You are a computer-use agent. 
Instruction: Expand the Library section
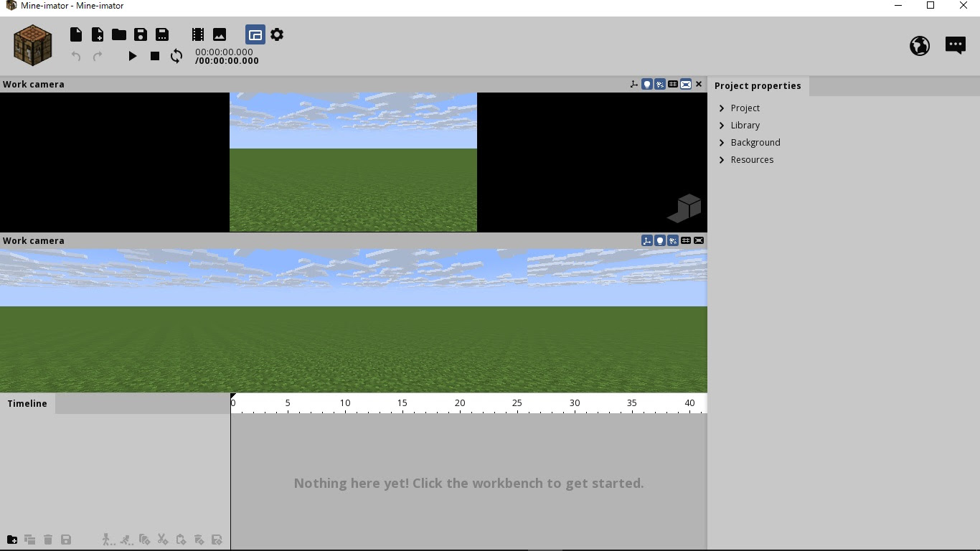[722, 126]
